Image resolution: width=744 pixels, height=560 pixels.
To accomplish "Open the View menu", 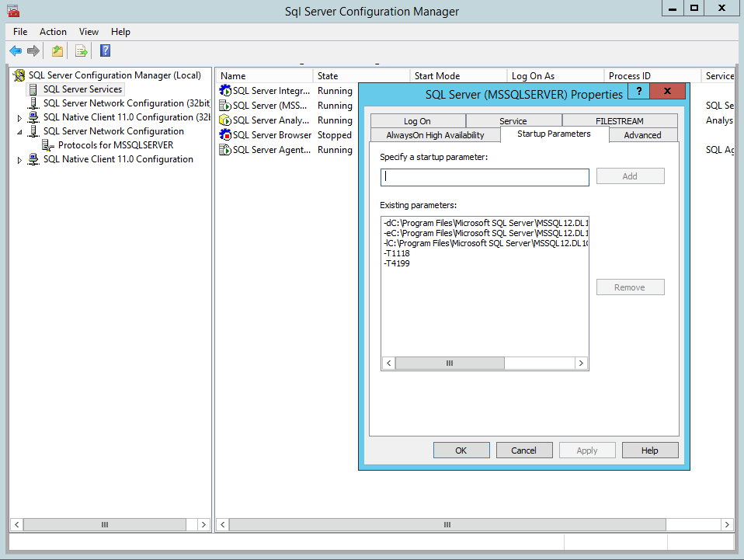I will (x=89, y=32).
